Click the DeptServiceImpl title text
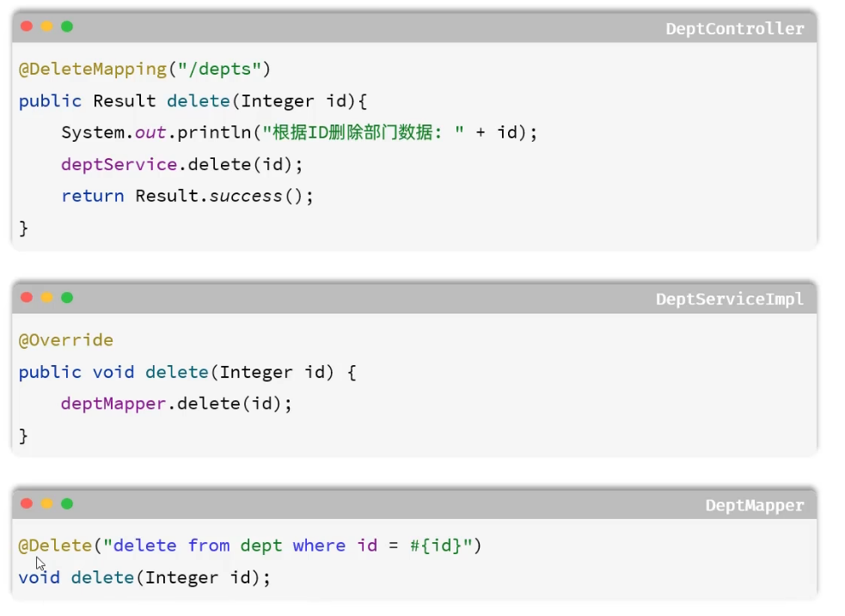Image resolution: width=845 pixels, height=616 pixels. (729, 299)
